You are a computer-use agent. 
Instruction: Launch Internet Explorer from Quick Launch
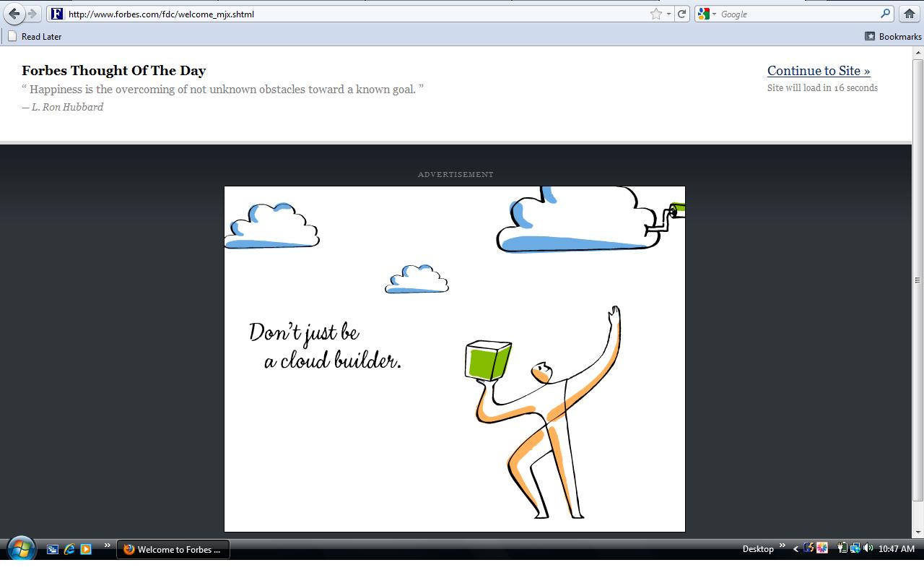[69, 549]
